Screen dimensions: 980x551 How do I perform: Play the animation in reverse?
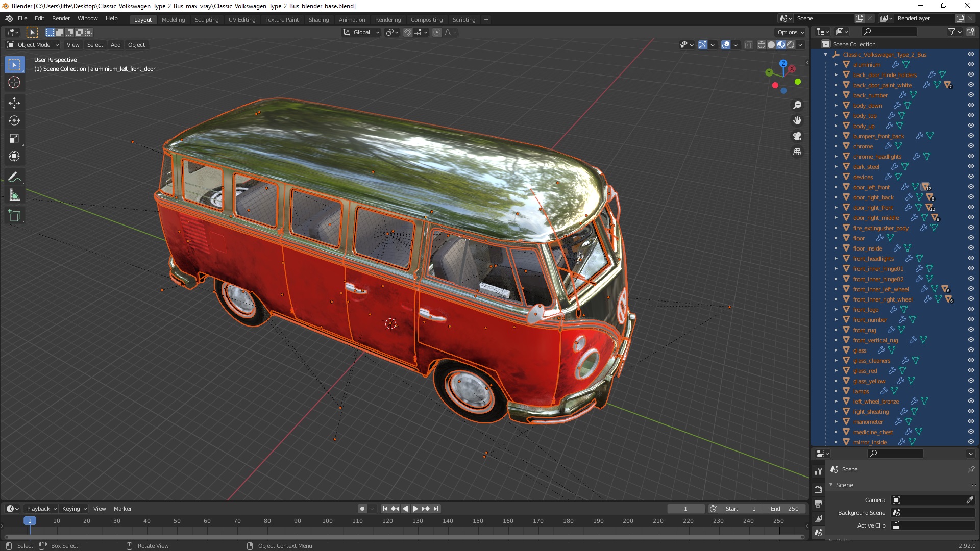[405, 509]
